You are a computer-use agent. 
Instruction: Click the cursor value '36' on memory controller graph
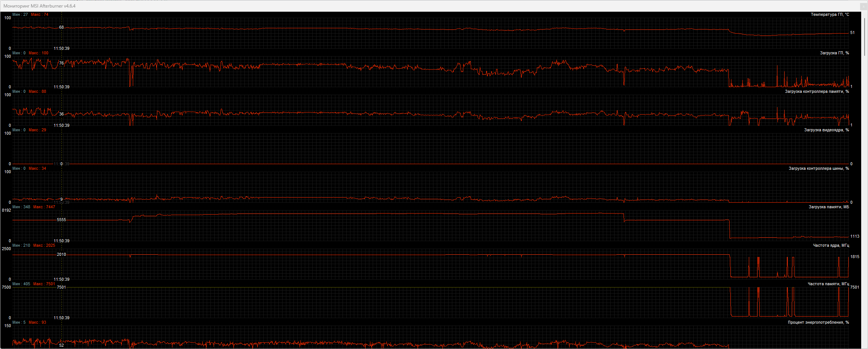pyautogui.click(x=61, y=114)
